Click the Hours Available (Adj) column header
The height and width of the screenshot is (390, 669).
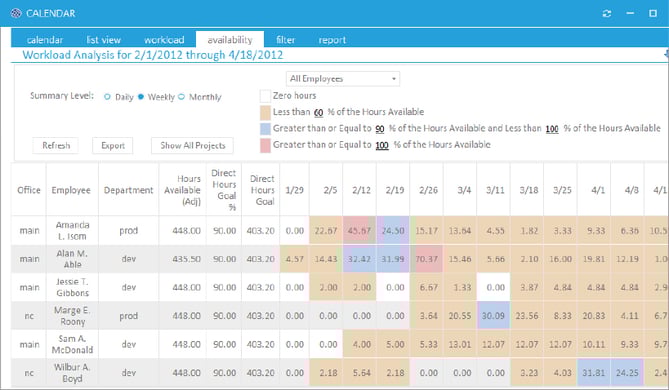click(183, 190)
